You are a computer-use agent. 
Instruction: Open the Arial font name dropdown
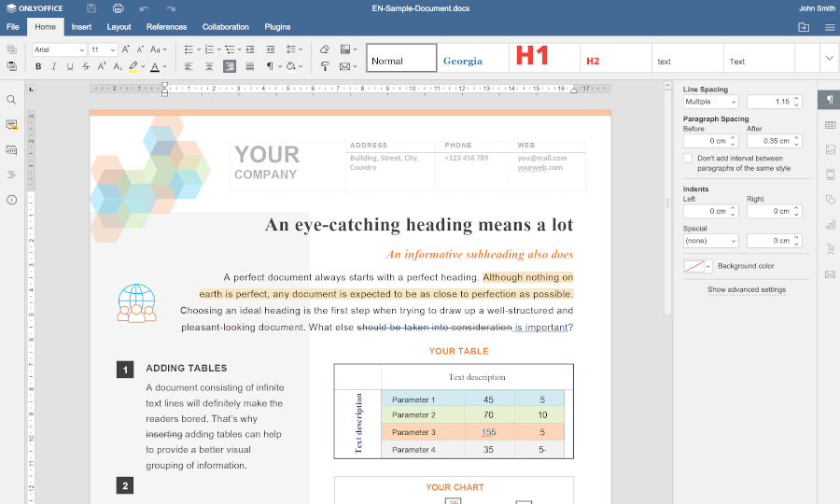(59, 49)
